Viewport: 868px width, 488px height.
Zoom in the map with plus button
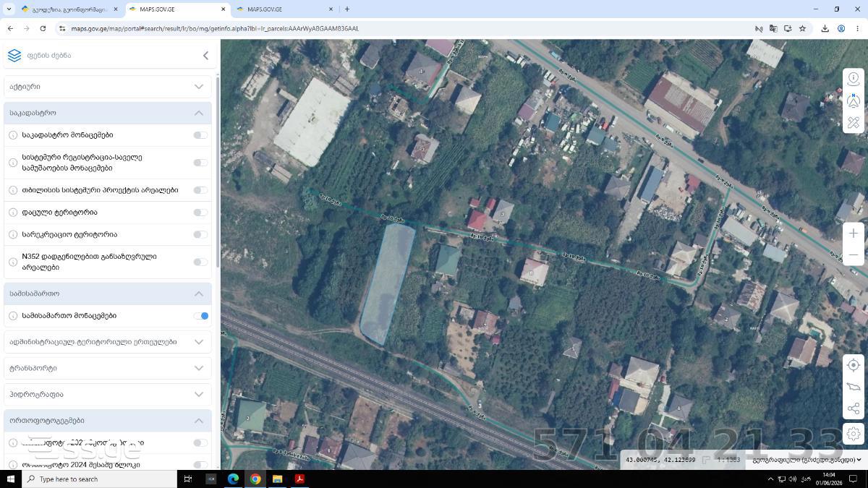[854, 233]
